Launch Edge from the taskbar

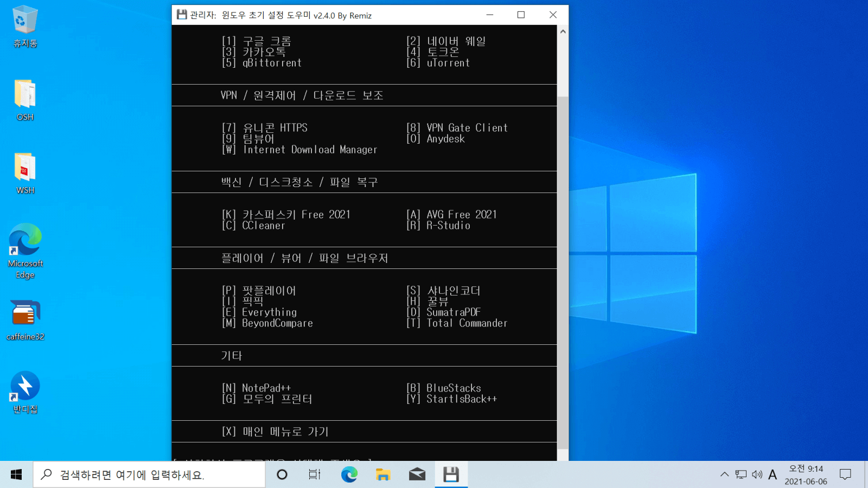tap(349, 474)
